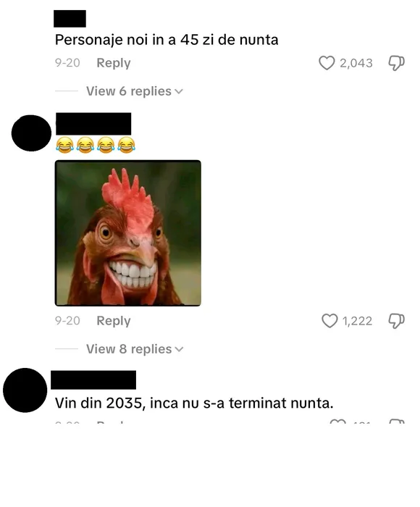Reply to the chicken image comment
The height and width of the screenshot is (507, 420).
pos(114,321)
